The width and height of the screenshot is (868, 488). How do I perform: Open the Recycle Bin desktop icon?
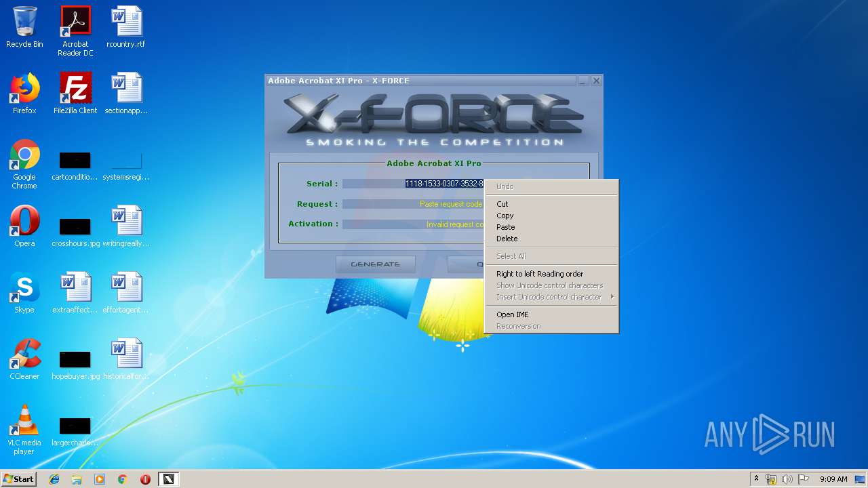[x=24, y=27]
